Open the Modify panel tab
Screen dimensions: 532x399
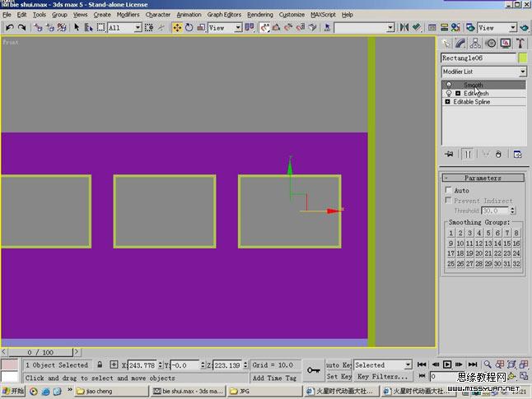click(460, 44)
